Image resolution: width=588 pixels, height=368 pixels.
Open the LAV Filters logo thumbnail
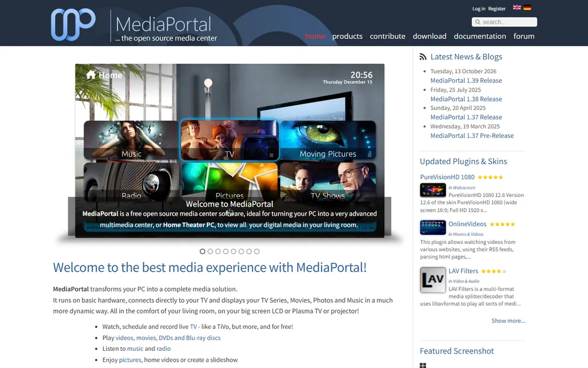433,280
